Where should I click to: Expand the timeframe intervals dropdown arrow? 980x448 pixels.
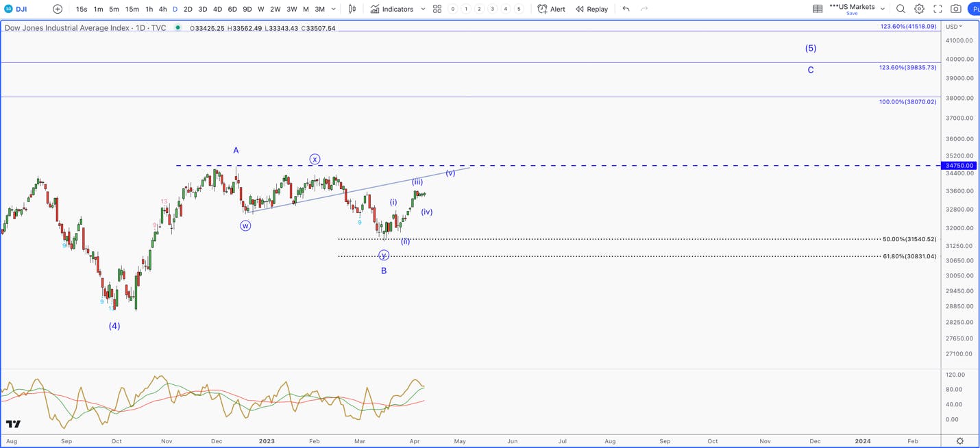[334, 9]
